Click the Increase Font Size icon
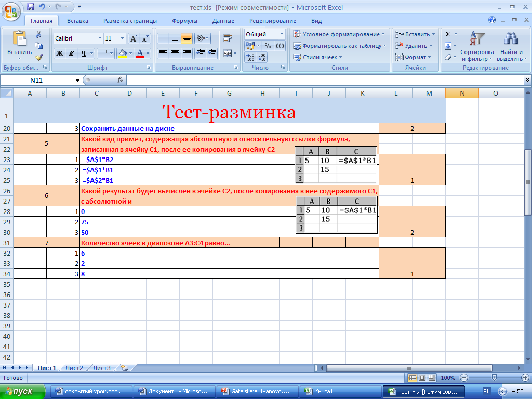The width and height of the screenshot is (532, 399). [x=134, y=39]
